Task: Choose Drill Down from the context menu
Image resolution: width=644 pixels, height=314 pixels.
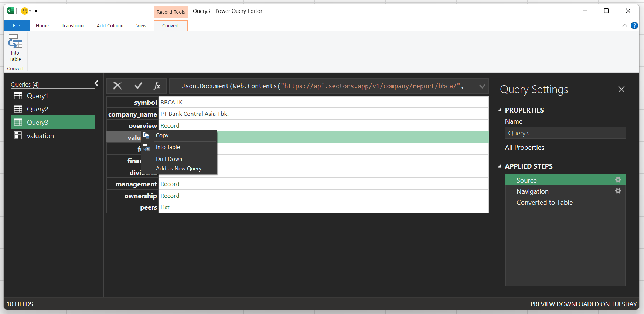Action: [x=179, y=159]
